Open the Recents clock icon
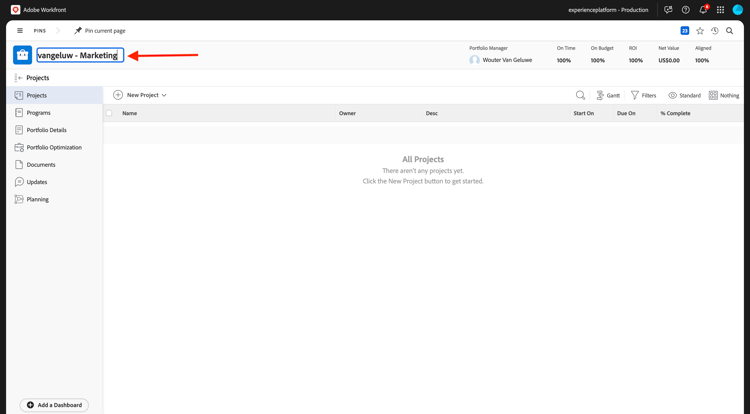 click(715, 31)
